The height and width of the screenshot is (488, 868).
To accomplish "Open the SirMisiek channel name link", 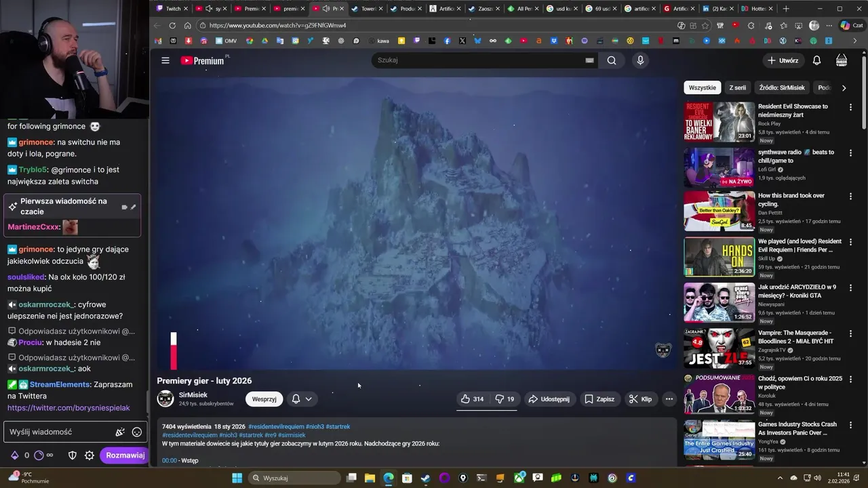I will (x=193, y=394).
